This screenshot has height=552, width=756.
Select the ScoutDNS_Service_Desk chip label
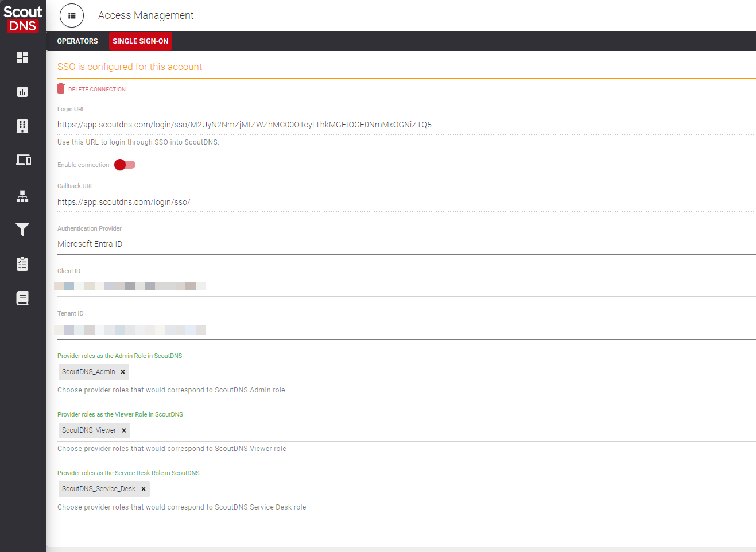(x=99, y=489)
